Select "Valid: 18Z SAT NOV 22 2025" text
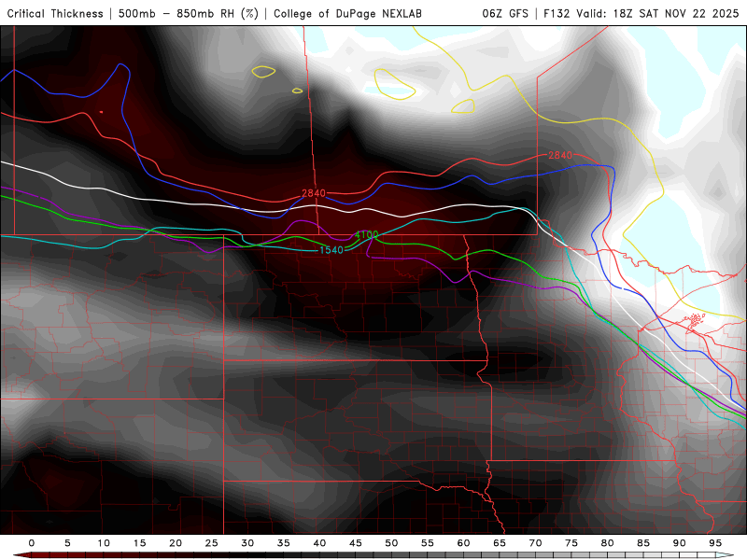This screenshot has width=747, height=560. pyautogui.click(x=657, y=13)
